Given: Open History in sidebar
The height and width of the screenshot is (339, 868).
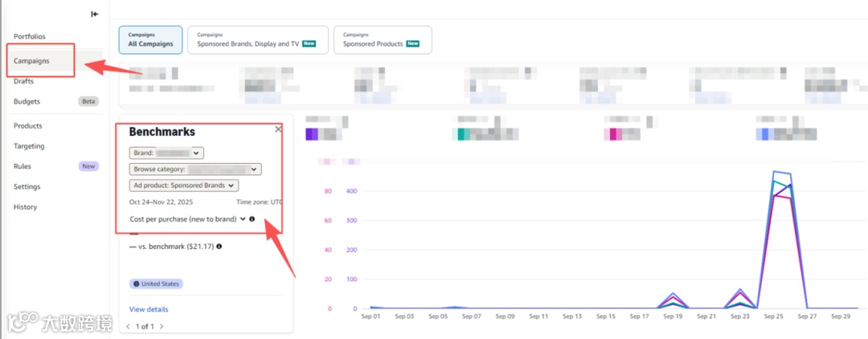Looking at the screenshot, I should (x=26, y=207).
